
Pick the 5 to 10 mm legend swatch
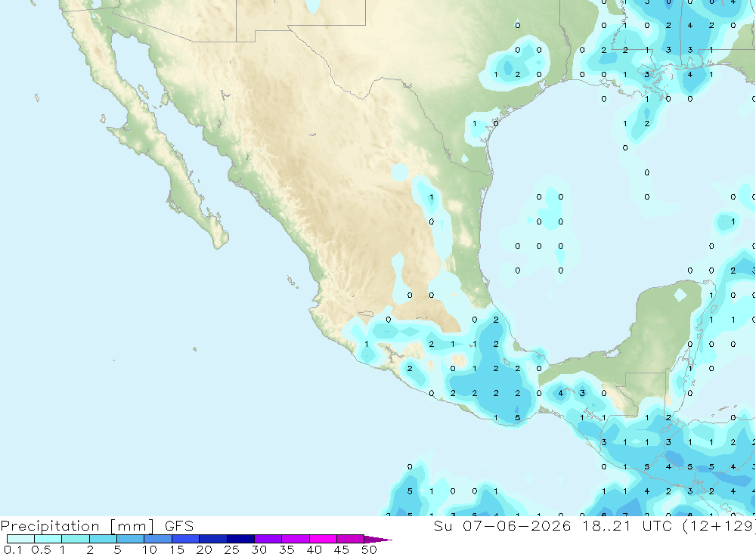(x=131, y=539)
